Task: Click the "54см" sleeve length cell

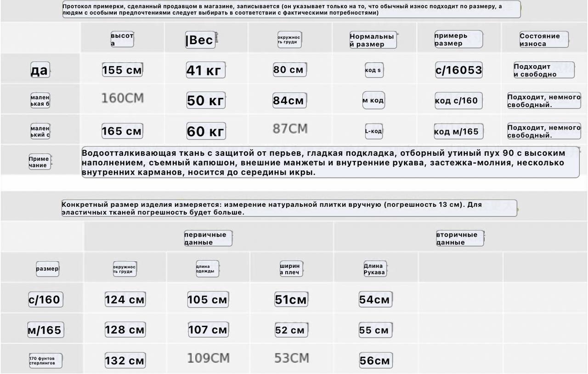Action: 375,300
